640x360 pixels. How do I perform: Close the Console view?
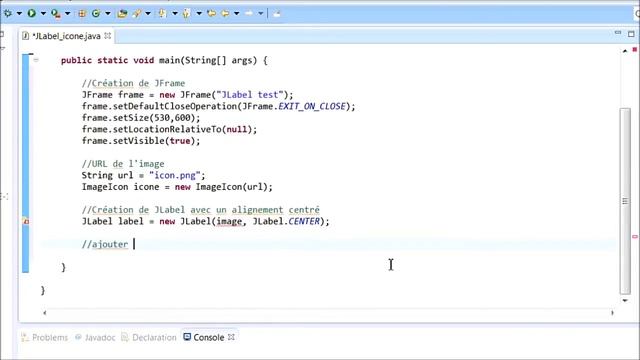pos(231,337)
